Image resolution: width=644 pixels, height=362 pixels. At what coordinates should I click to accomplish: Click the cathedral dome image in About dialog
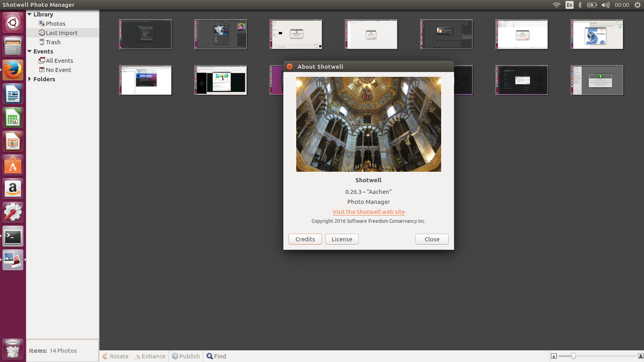[369, 124]
